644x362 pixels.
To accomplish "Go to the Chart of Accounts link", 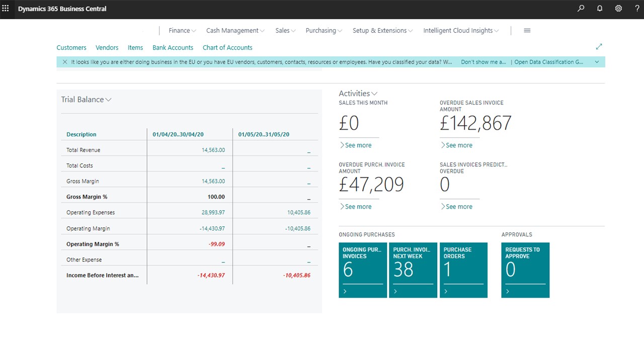I will coord(227,48).
